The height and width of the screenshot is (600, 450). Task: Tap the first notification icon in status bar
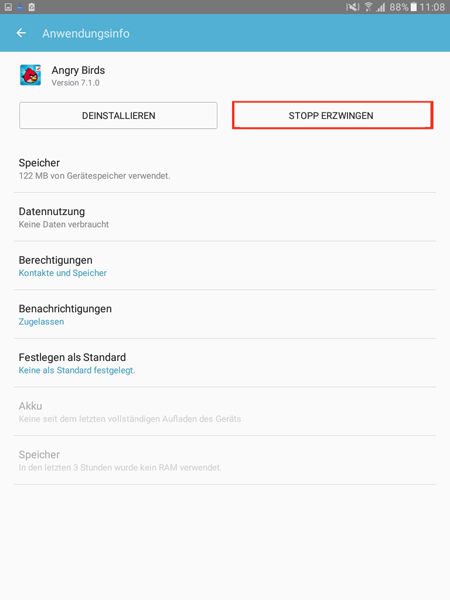click(8, 7)
